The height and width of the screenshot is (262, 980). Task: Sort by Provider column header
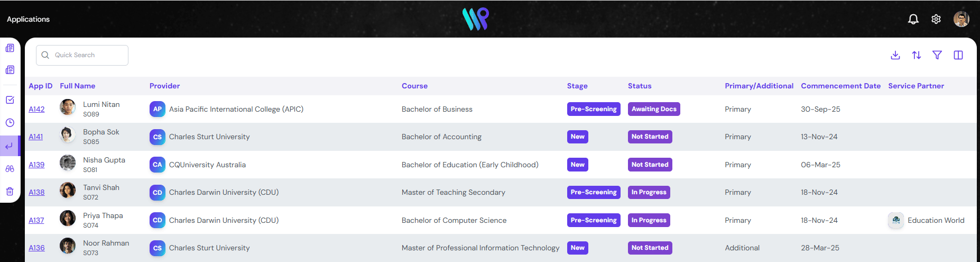click(x=164, y=86)
